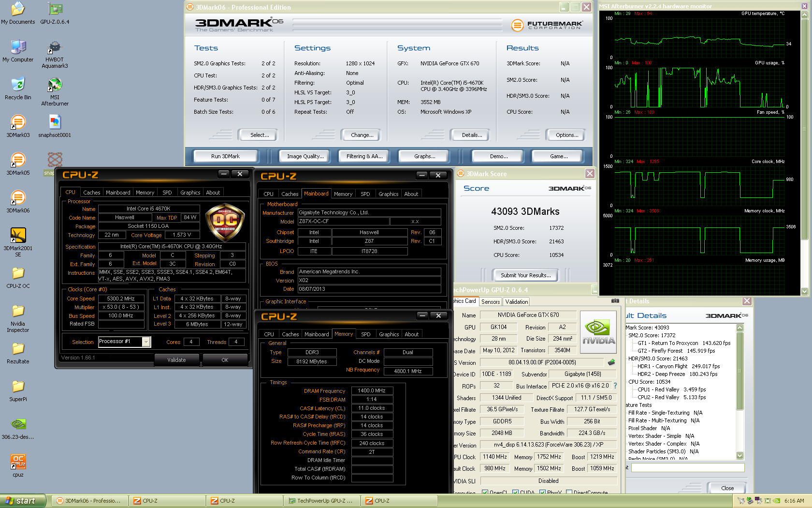Screen dimensions: 812x508
Task: Select SM2.0 Score row in Result Details tree
Action: click(x=652, y=335)
